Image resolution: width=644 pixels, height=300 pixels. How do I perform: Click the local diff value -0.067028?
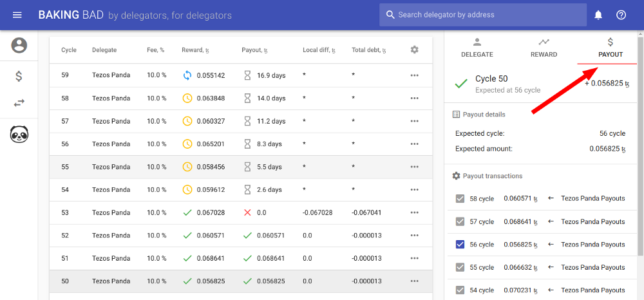point(317,212)
